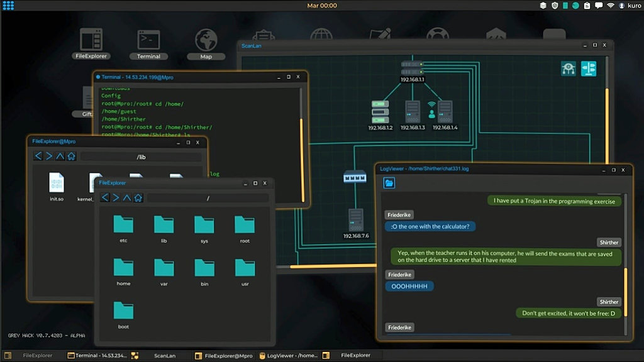Go forward in FileExplorer@Mpro window
The height and width of the screenshot is (362, 644).
point(49,156)
